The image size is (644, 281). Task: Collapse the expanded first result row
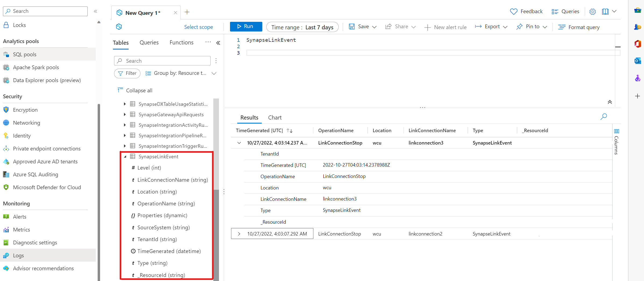pos(239,143)
